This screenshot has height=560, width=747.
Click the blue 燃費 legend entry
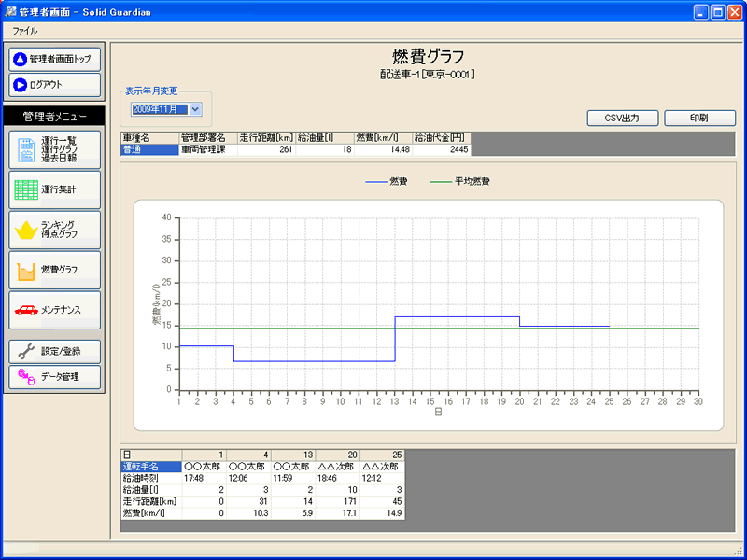click(x=387, y=181)
